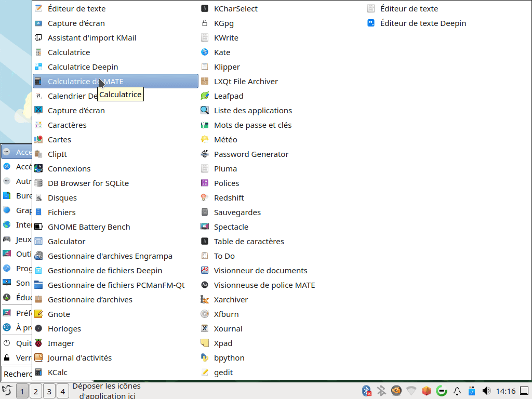Click the volume speaker tray icon
This screenshot has height=399, width=532.
[x=486, y=391]
